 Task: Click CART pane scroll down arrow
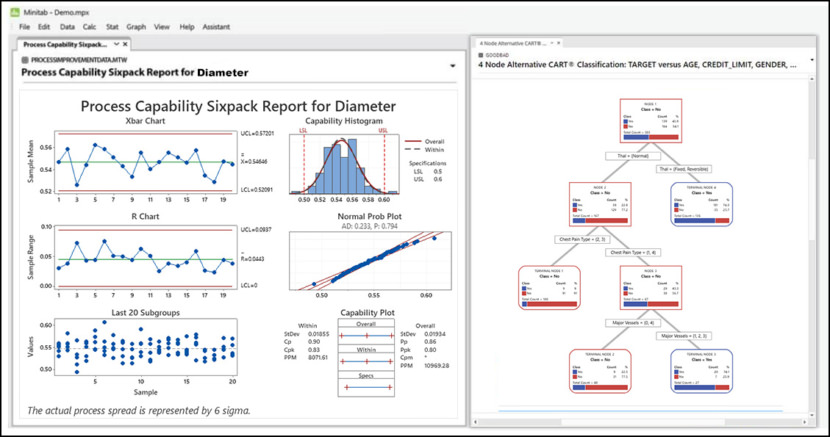pos(812,414)
